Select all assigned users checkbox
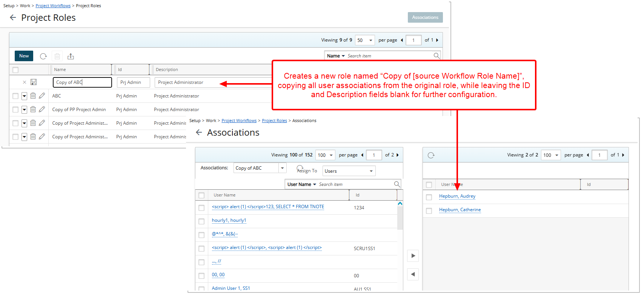The width and height of the screenshot is (644, 297). (429, 185)
